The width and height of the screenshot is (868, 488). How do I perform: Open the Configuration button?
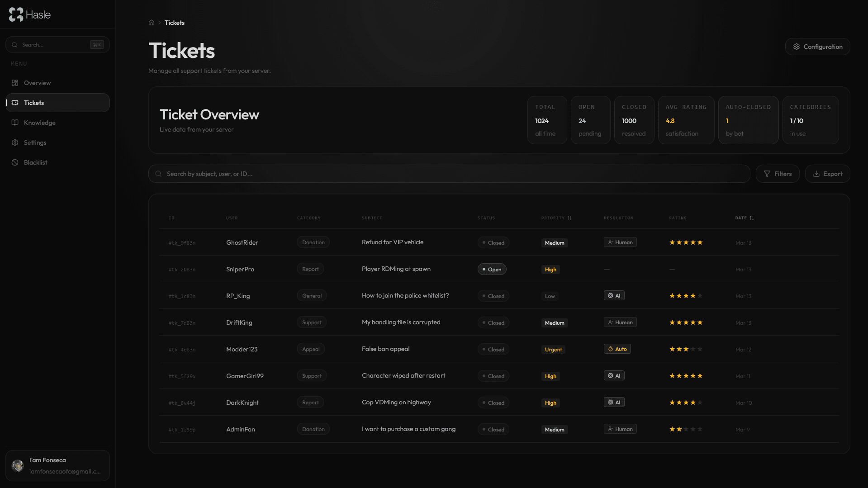coord(817,47)
